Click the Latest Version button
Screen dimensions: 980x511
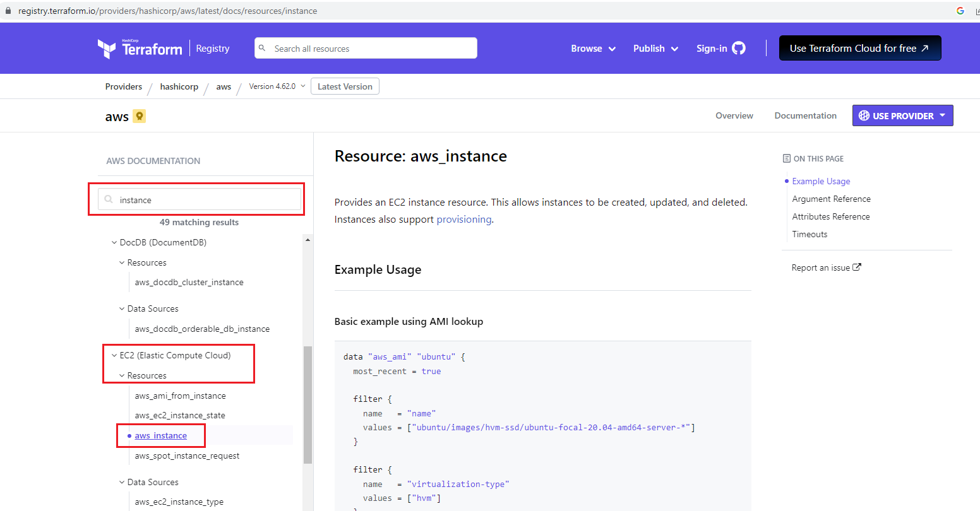coord(345,86)
